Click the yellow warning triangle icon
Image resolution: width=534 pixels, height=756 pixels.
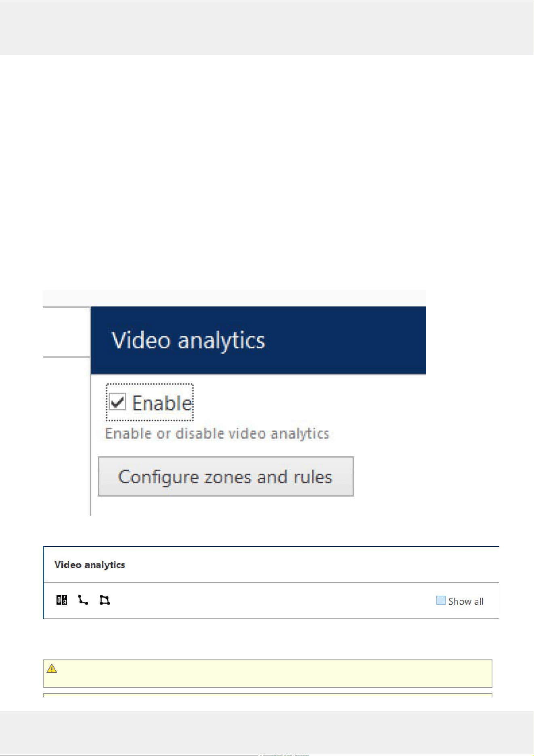tap(52, 668)
